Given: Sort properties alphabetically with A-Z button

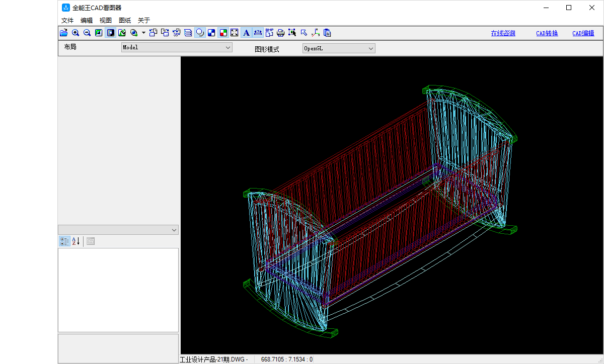Looking at the screenshot, I should pos(75,241).
